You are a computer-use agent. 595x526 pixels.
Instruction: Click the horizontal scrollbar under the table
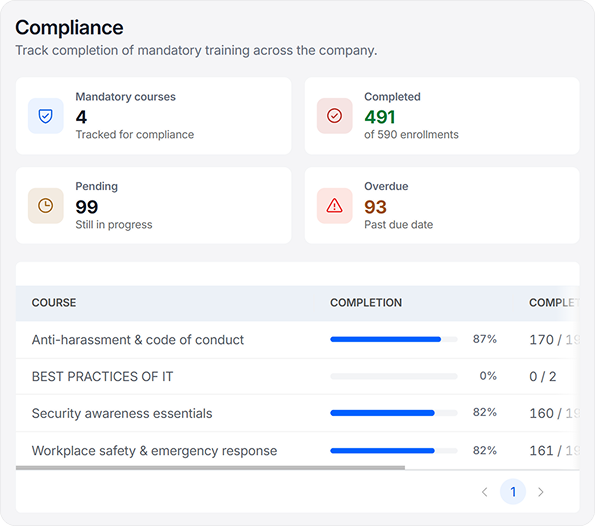[210, 468]
